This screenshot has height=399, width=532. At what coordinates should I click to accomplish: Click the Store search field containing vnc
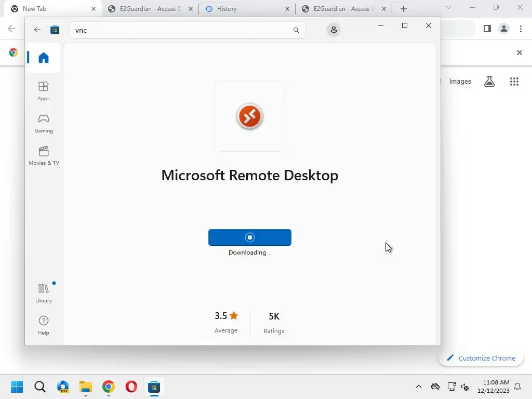click(187, 30)
